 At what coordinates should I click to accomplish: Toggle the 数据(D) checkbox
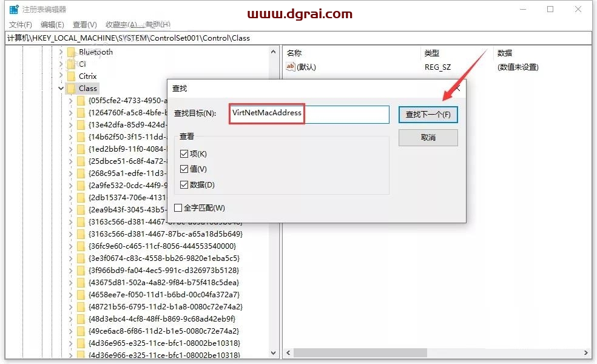point(184,184)
